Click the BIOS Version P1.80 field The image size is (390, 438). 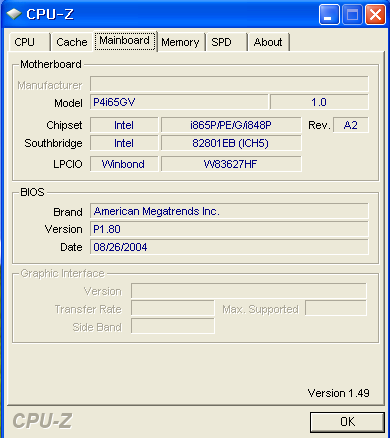pyautogui.click(x=229, y=229)
